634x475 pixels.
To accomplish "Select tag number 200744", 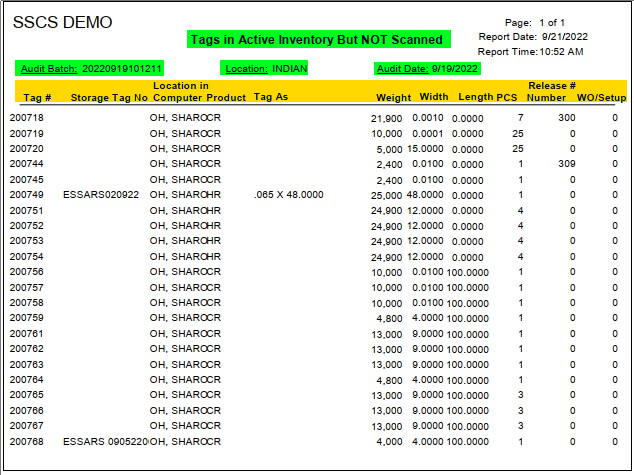I will coord(26,164).
